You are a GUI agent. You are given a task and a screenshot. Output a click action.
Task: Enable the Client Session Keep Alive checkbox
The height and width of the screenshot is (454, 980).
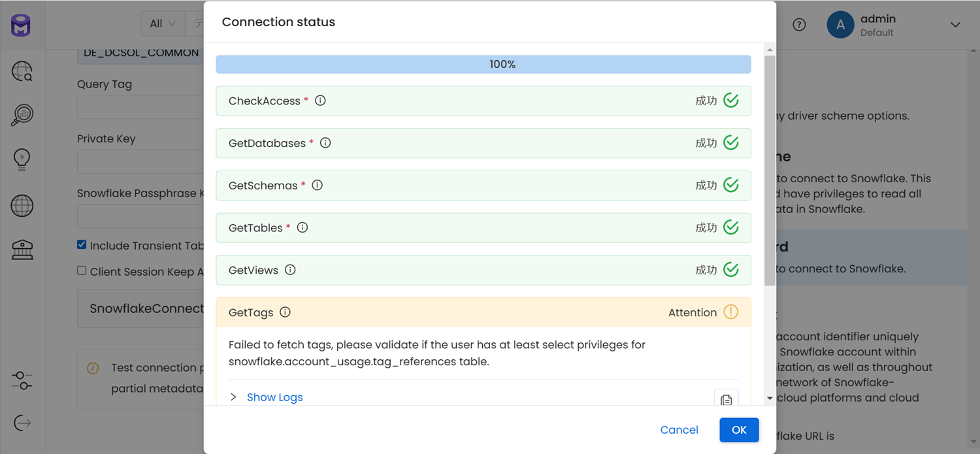point(82,271)
